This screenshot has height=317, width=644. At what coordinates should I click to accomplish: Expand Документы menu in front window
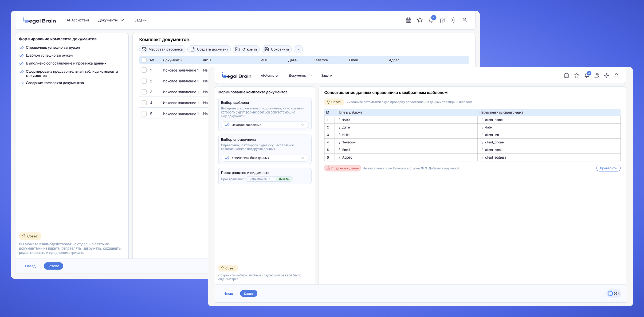[300, 76]
